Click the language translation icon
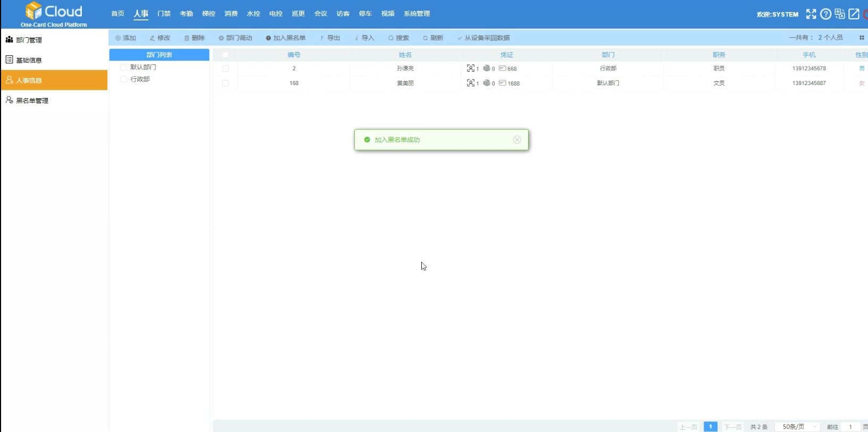 (840, 14)
